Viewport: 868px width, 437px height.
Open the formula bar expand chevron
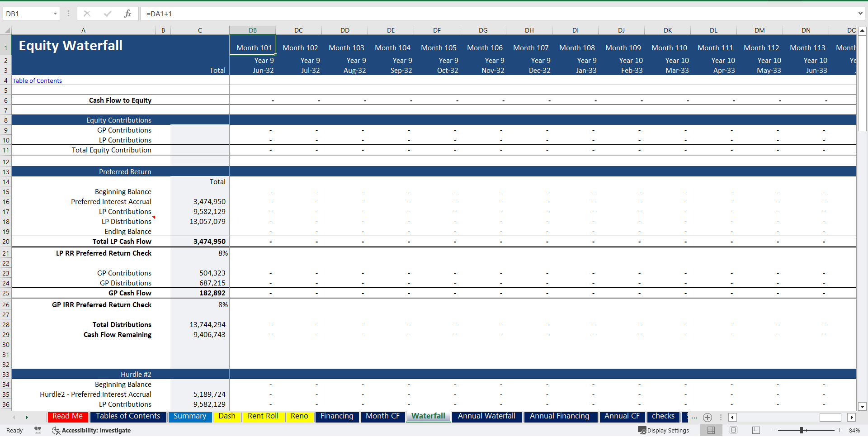(x=861, y=14)
